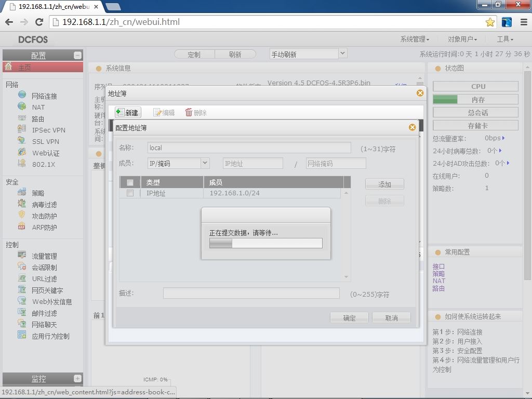Image resolution: width=532 pixels, height=399 pixels.
Task: Open the 流量管理 icon
Action: pyautogui.click(x=22, y=255)
